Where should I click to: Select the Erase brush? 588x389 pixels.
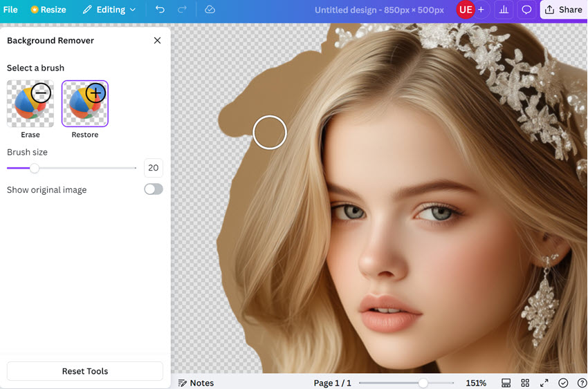(30, 104)
